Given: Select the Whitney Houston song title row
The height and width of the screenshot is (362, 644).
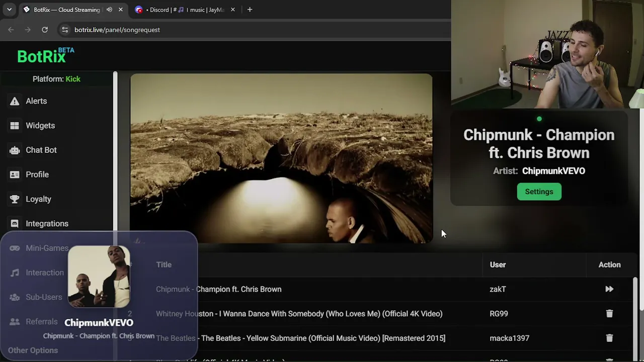Looking at the screenshot, I should tap(299, 314).
